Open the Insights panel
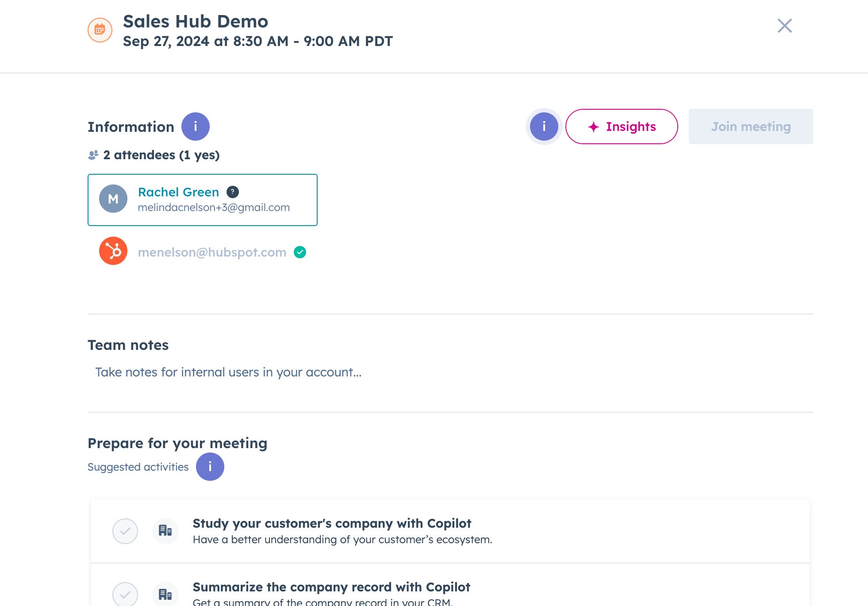Screen dimensions: 868x606 click(621, 127)
